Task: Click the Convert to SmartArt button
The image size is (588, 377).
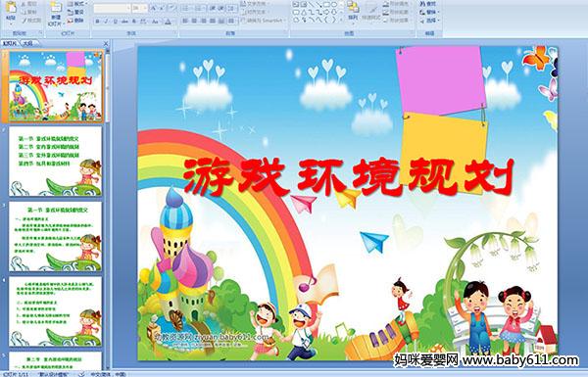Action: click(264, 21)
